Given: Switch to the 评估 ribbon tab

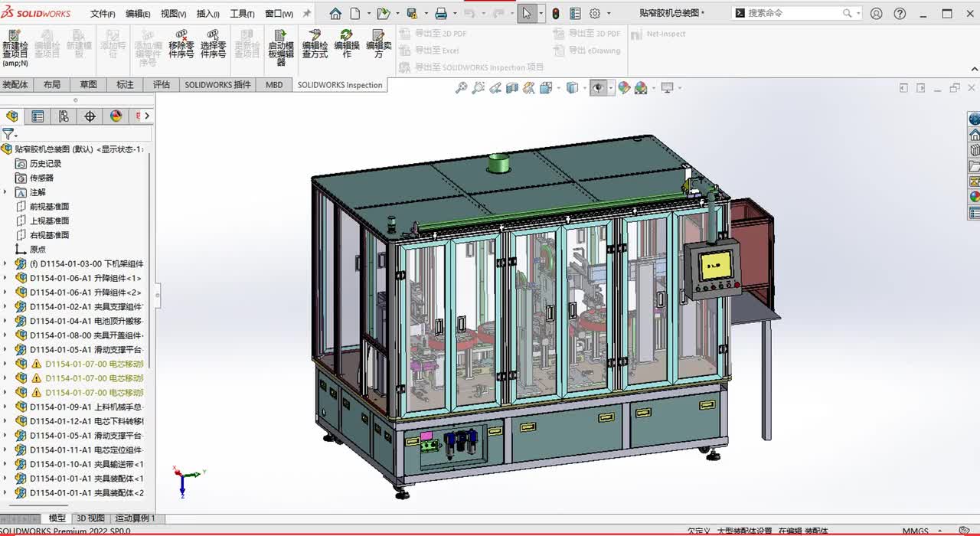Looking at the screenshot, I should (162, 85).
